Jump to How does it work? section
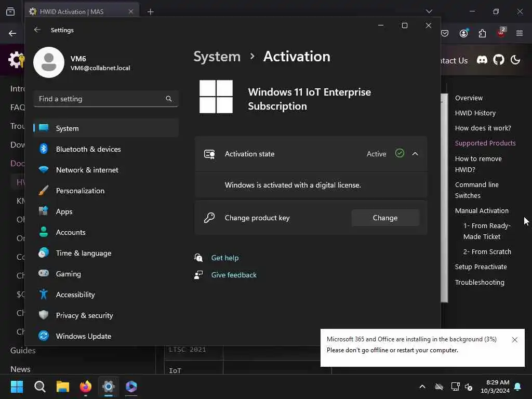 483,128
